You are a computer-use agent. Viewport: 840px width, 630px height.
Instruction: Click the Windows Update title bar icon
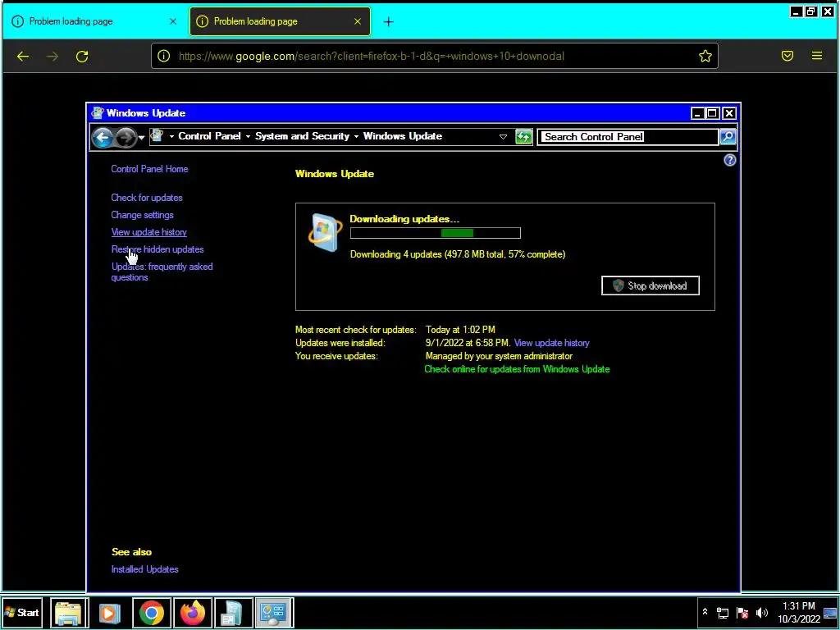point(97,113)
